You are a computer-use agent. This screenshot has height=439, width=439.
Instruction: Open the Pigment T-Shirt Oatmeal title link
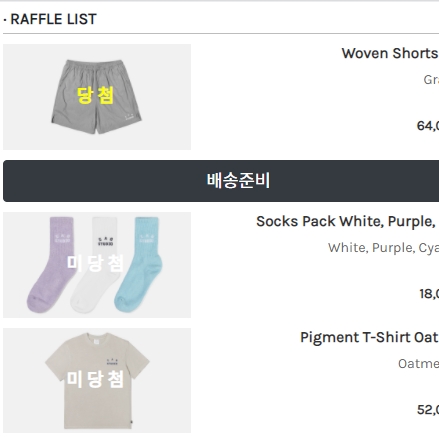coord(369,337)
